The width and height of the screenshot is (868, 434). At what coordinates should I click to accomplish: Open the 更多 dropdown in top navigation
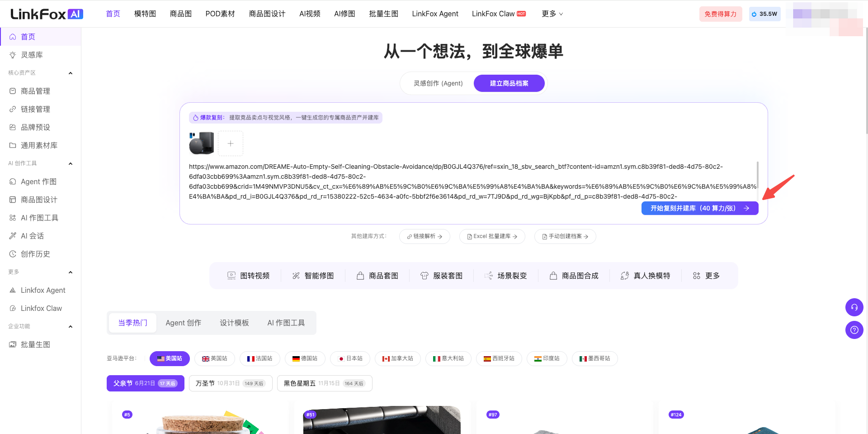[552, 14]
